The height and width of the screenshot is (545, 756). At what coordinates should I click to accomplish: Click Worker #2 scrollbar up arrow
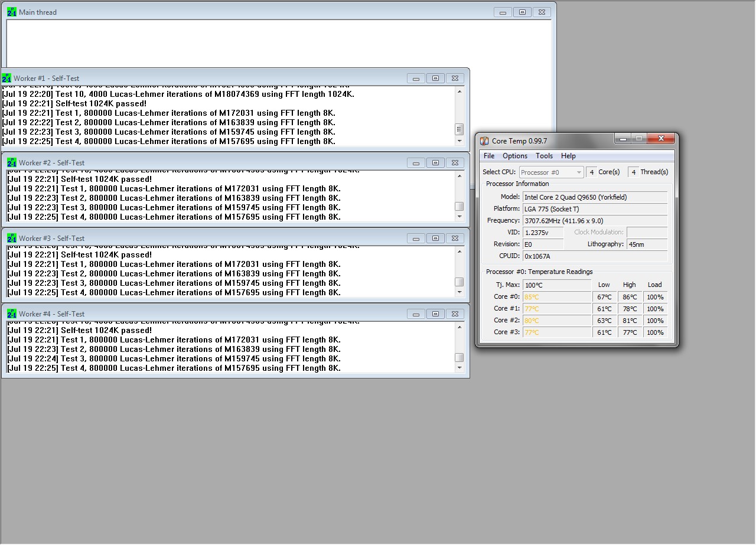coord(460,176)
